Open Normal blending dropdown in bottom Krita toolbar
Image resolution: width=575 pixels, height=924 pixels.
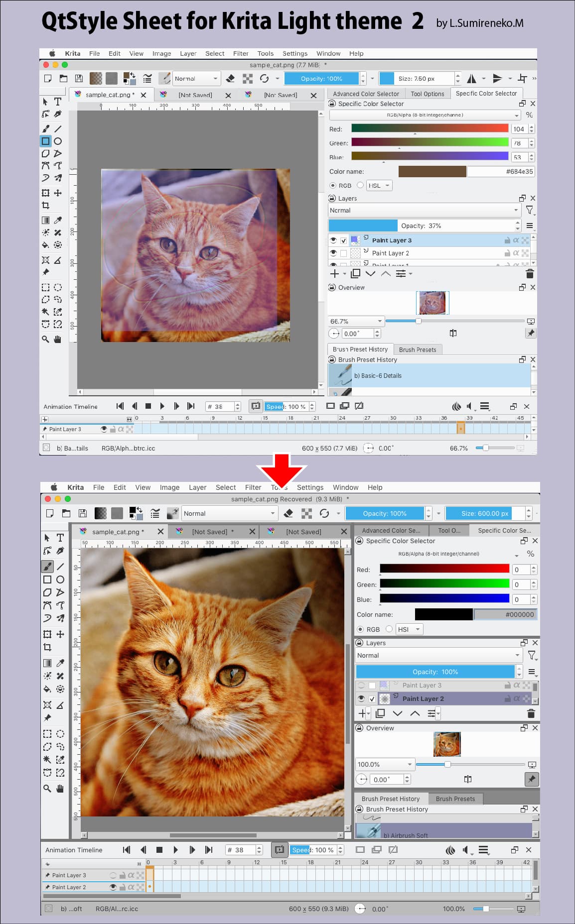229,513
